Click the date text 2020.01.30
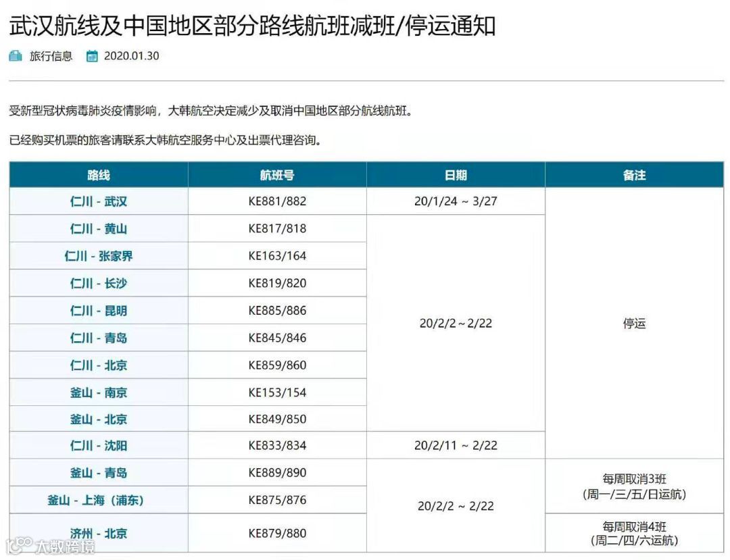The image size is (730, 560). coord(131,56)
